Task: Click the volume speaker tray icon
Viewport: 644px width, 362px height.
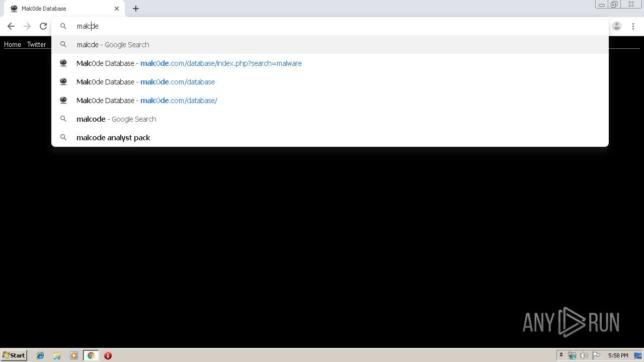Action: pyautogui.click(x=584, y=355)
